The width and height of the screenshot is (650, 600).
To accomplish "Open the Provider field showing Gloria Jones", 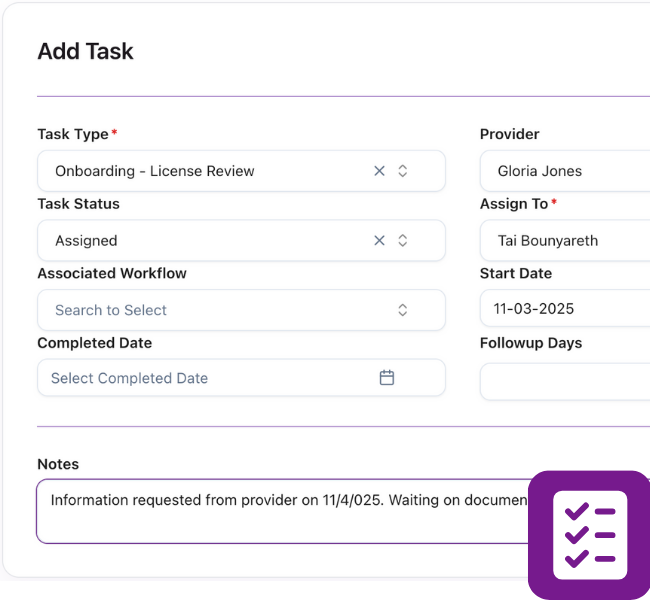I will click(565, 171).
